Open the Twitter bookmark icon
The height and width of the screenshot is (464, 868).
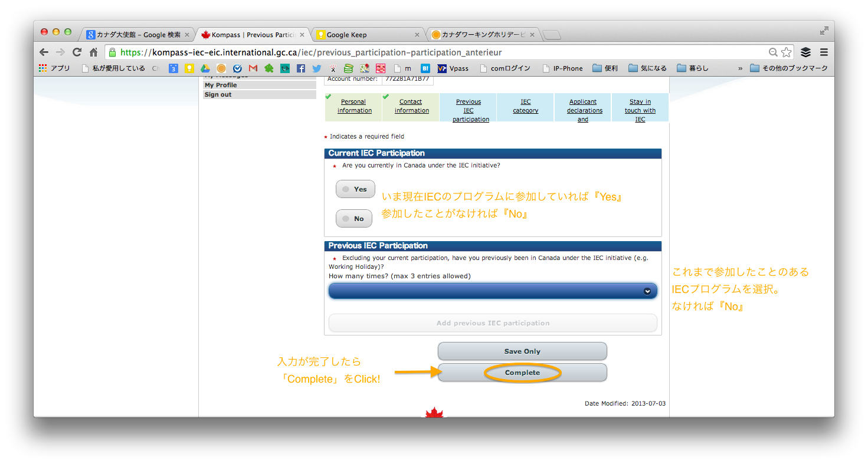(x=317, y=68)
